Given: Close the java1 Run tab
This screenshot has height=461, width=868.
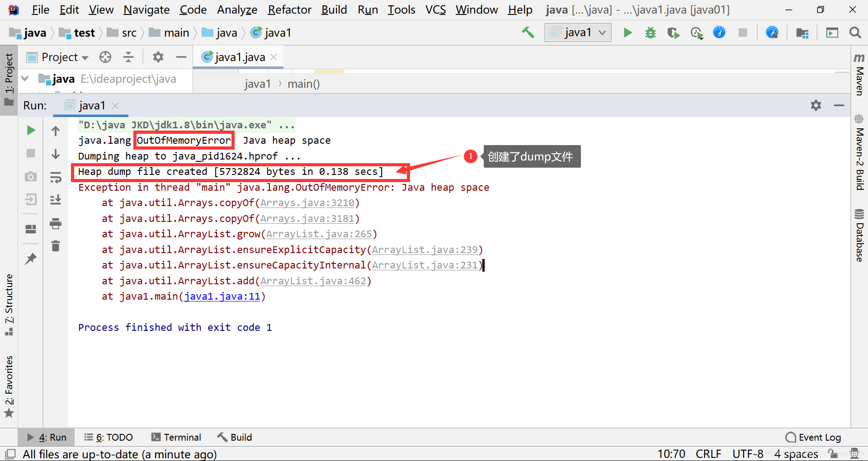Looking at the screenshot, I should (x=115, y=105).
